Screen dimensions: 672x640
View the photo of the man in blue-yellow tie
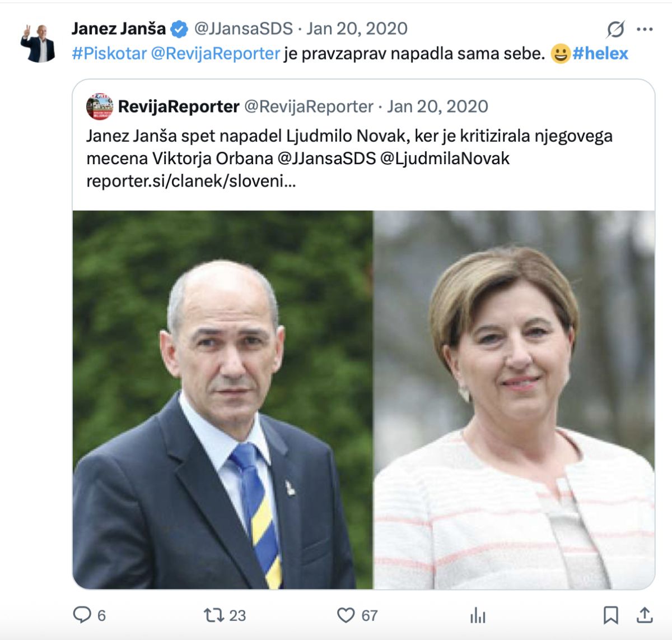point(223,400)
